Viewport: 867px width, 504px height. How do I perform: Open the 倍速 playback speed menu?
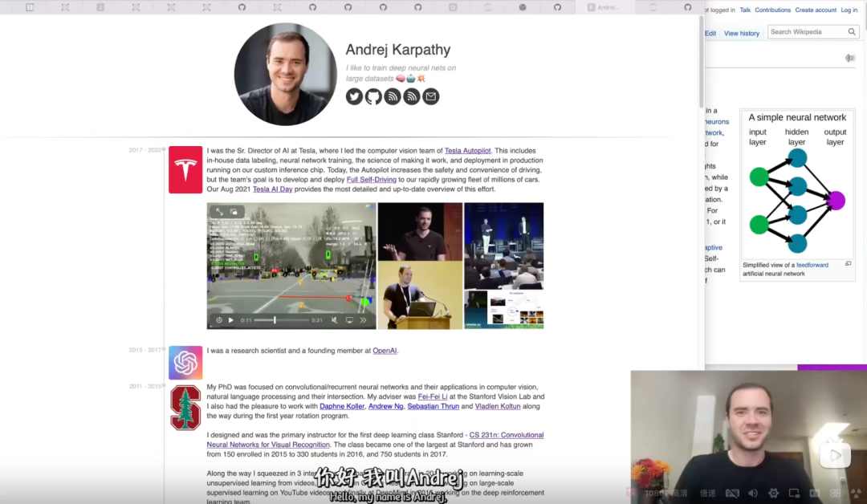point(708,493)
